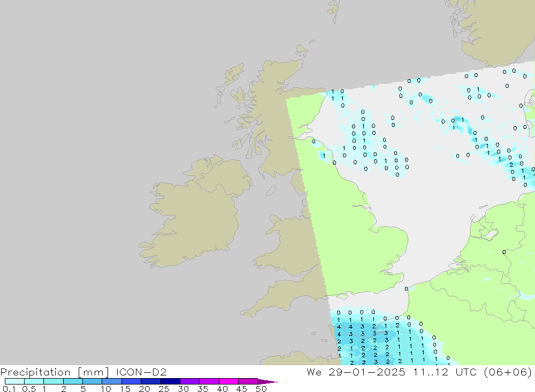The image size is (535, 392).
Task: Click the 'Precipitation [mm]' title text
Action: [x=55, y=372]
